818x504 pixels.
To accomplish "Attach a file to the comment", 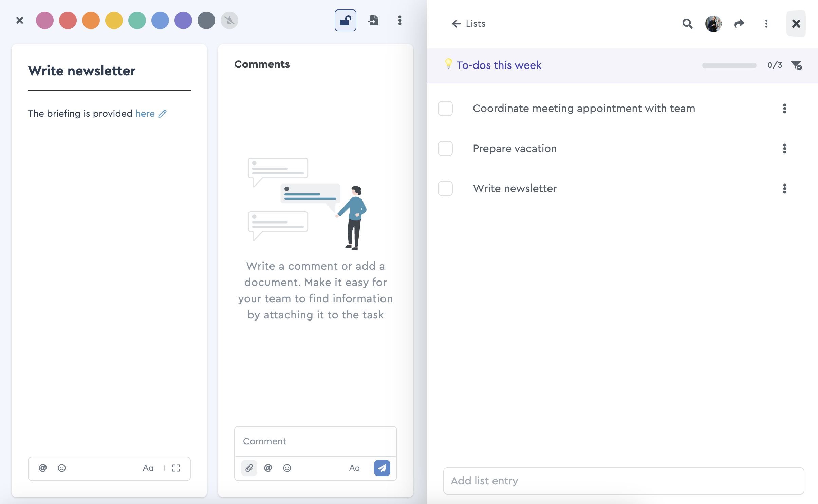I will (x=249, y=468).
